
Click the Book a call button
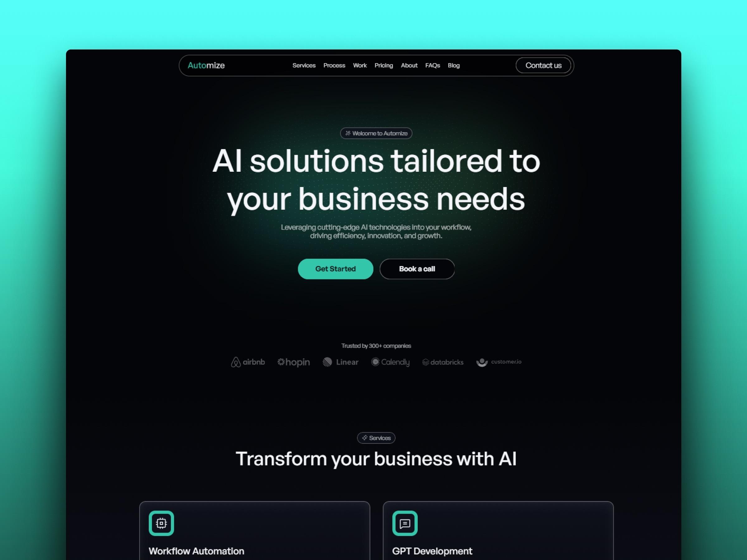416,269
